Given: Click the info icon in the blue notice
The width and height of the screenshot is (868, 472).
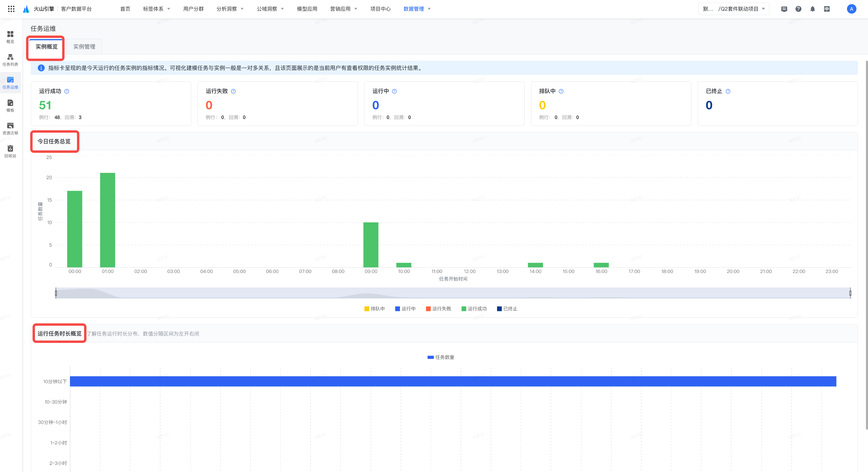Looking at the screenshot, I should 41,68.
